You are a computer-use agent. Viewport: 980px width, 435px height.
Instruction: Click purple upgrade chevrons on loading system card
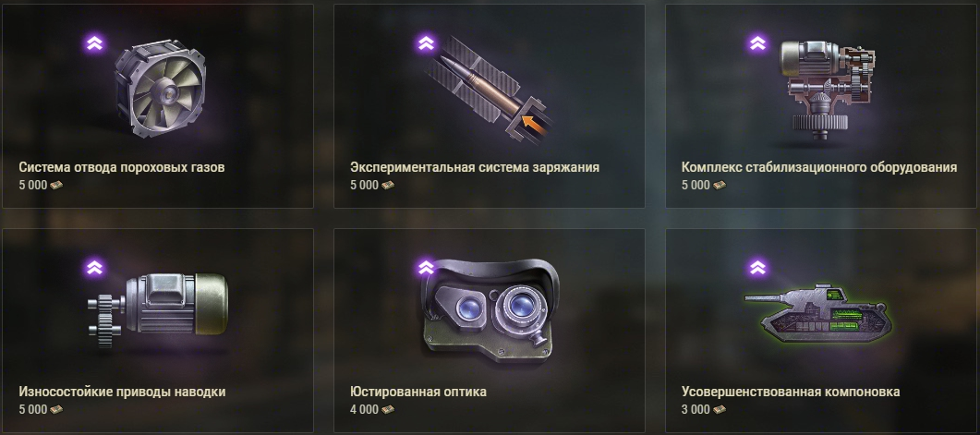(x=426, y=43)
